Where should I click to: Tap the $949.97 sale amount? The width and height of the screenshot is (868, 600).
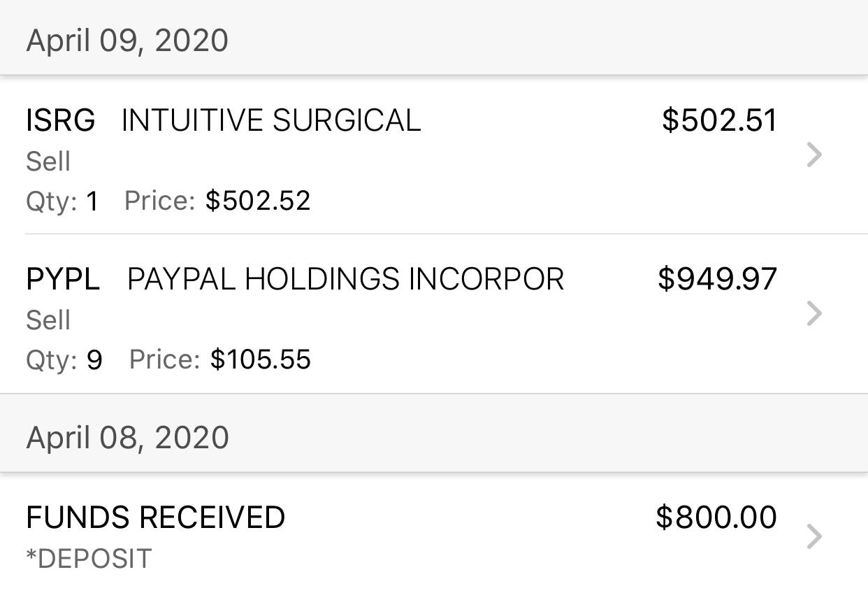pyautogui.click(x=717, y=279)
